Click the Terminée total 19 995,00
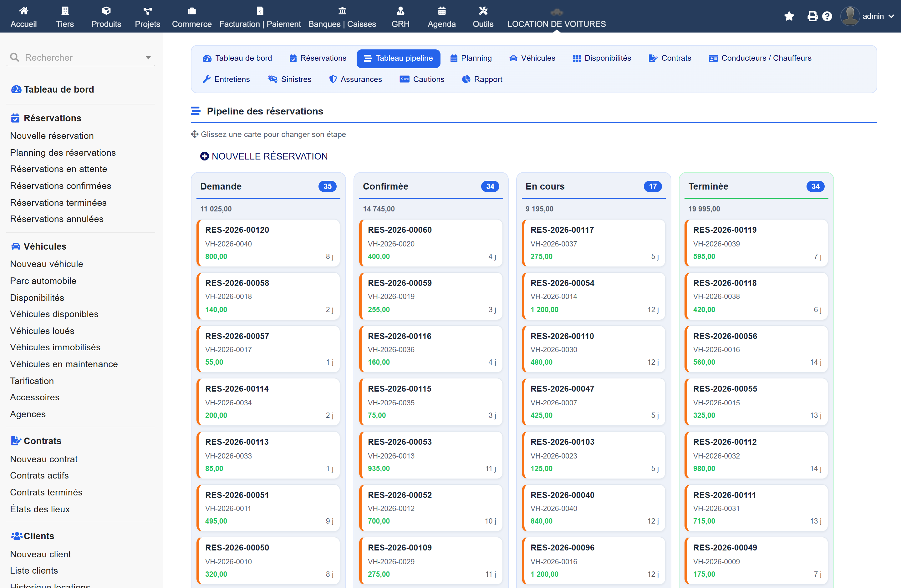Viewport: 901px width, 588px height. point(704,209)
